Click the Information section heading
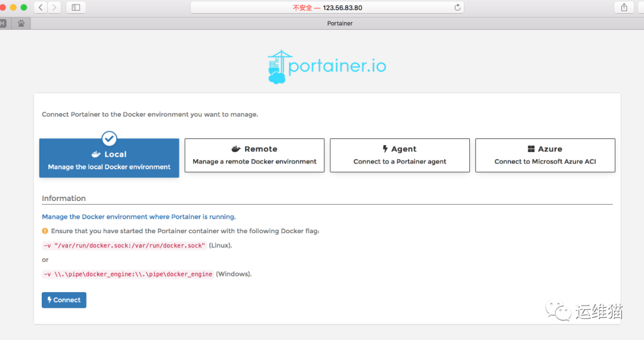Screen dimensions: 644x340 tap(64, 198)
